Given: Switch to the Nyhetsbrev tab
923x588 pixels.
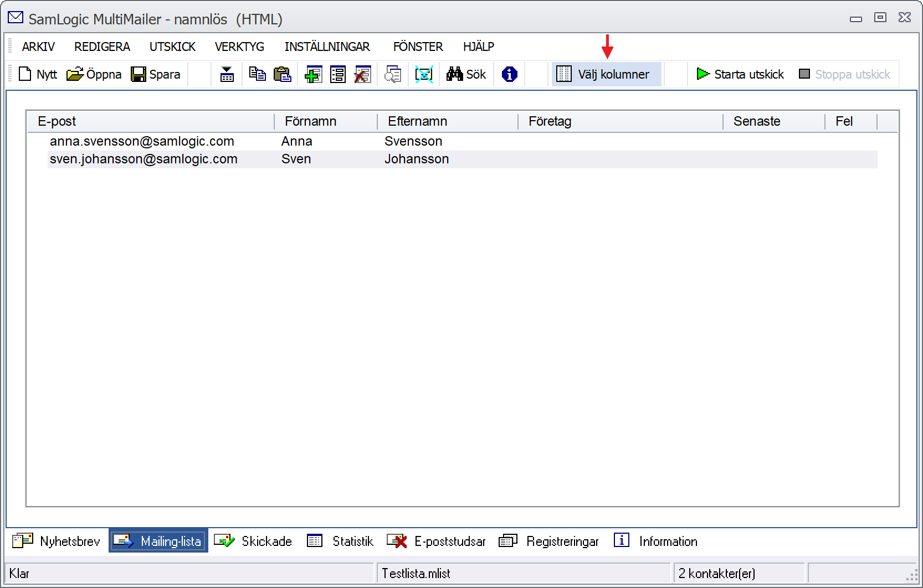Looking at the screenshot, I should [x=57, y=541].
